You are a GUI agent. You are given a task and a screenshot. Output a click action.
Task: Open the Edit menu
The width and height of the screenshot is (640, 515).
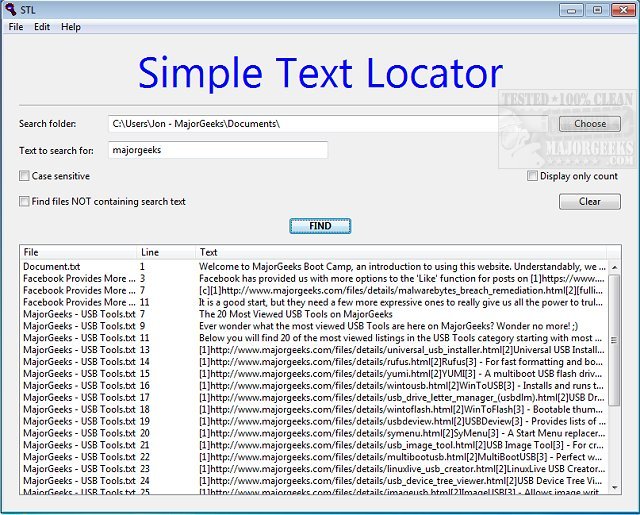[42, 27]
